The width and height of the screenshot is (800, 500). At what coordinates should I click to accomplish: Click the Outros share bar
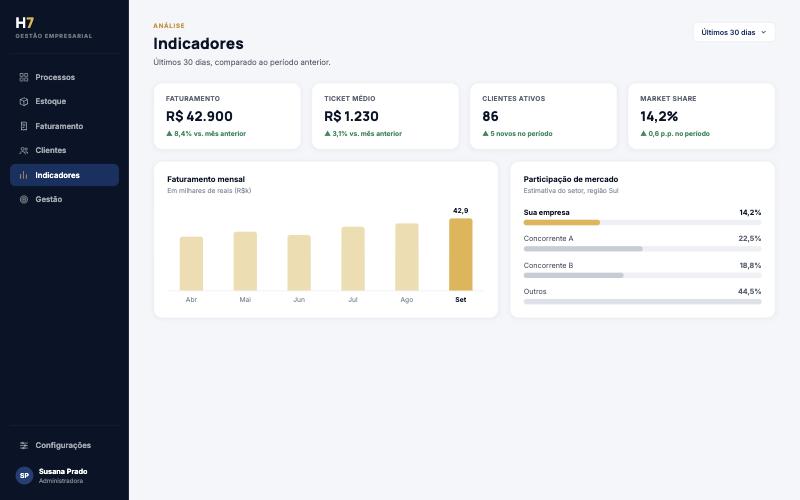[x=642, y=302]
